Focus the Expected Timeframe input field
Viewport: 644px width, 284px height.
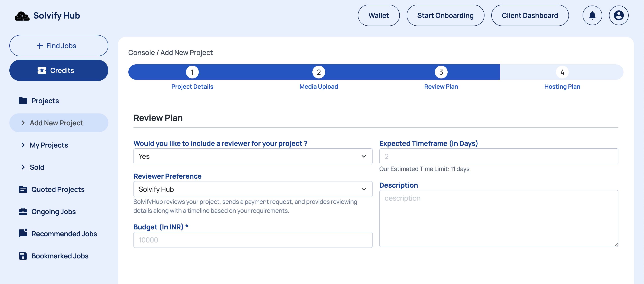(x=499, y=156)
